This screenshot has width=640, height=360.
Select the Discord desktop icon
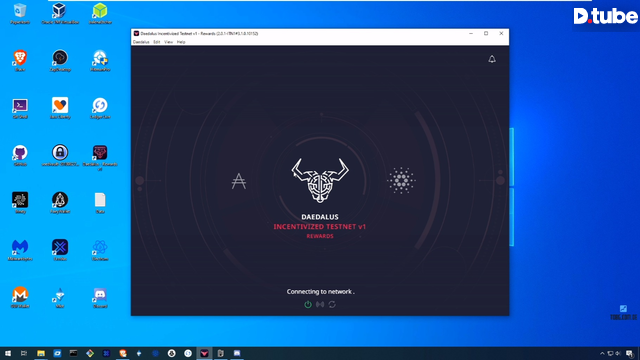pos(100,298)
